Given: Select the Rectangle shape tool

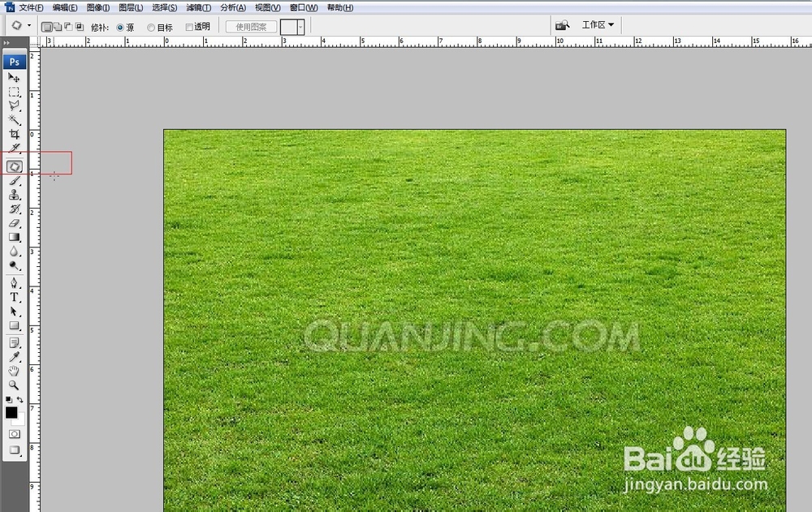Looking at the screenshot, I should pos(14,325).
